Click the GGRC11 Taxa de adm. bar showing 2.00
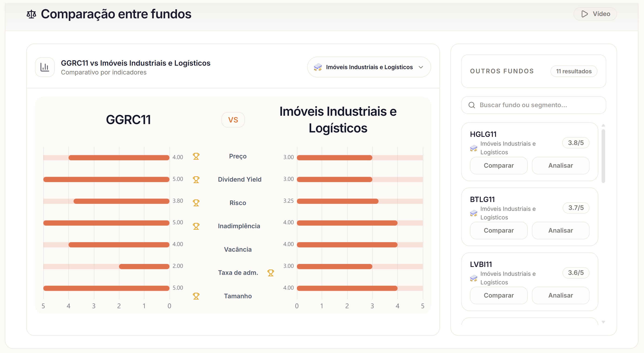The height and width of the screenshot is (353, 644). (144, 266)
